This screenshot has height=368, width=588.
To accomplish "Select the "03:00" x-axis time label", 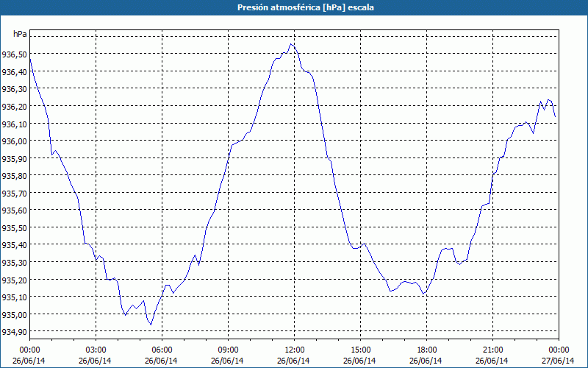I will pos(96,350).
